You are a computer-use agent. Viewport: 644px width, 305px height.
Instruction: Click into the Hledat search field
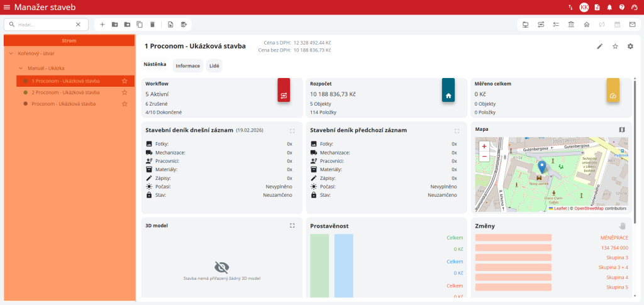[45, 25]
